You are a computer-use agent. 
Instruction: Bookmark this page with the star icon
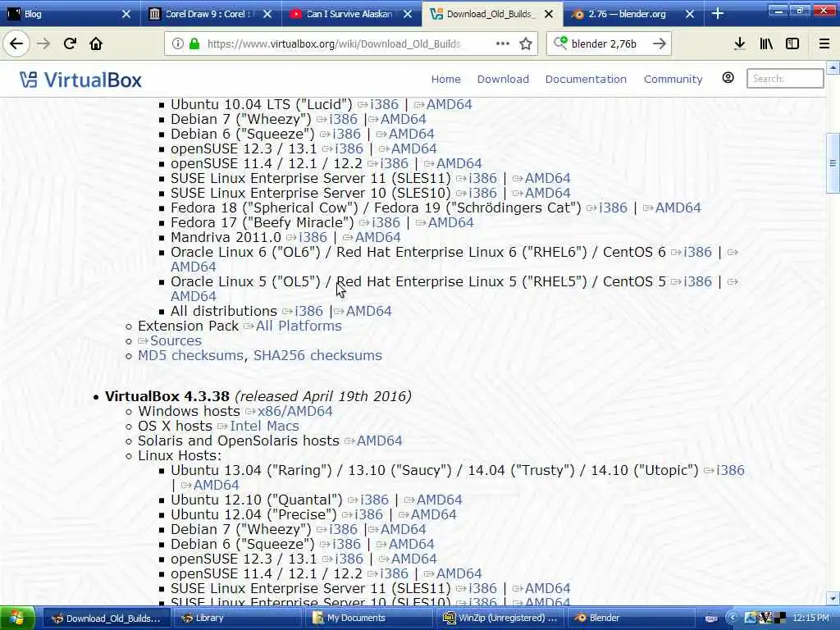click(526, 44)
